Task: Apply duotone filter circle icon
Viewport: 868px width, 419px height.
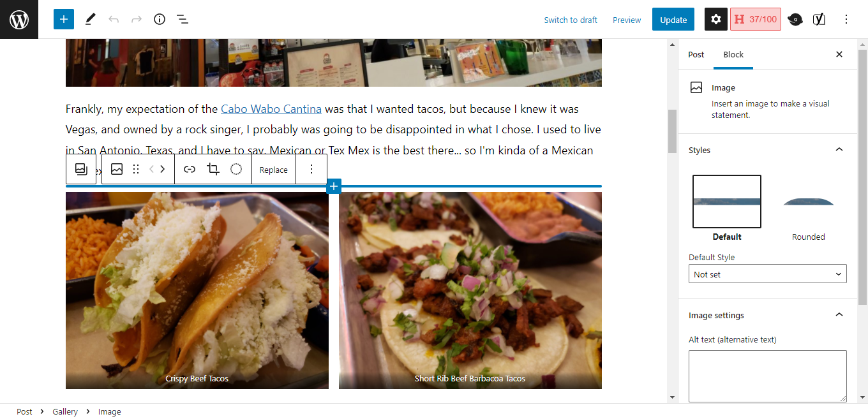Action: 236,170
